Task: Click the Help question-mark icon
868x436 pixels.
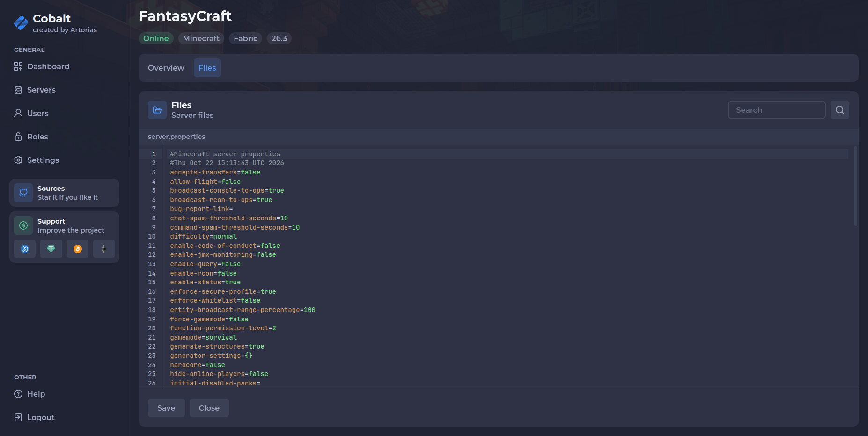Action: (x=18, y=394)
